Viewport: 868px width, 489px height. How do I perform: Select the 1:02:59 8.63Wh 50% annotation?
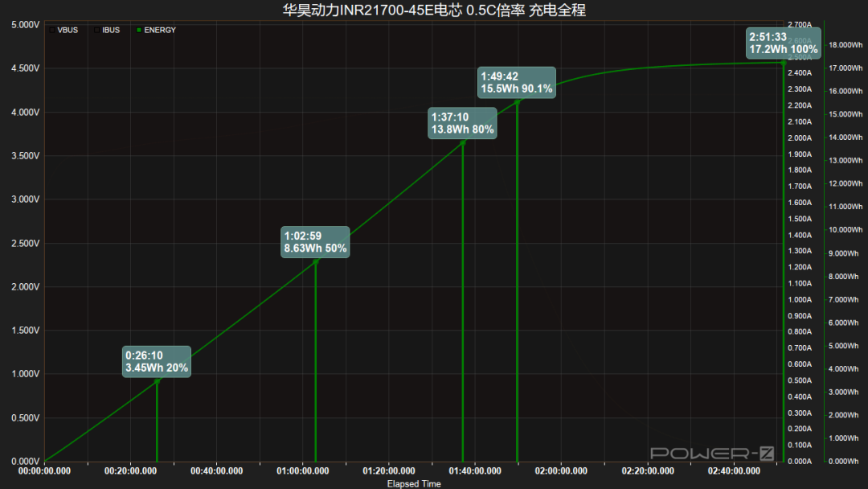point(316,242)
